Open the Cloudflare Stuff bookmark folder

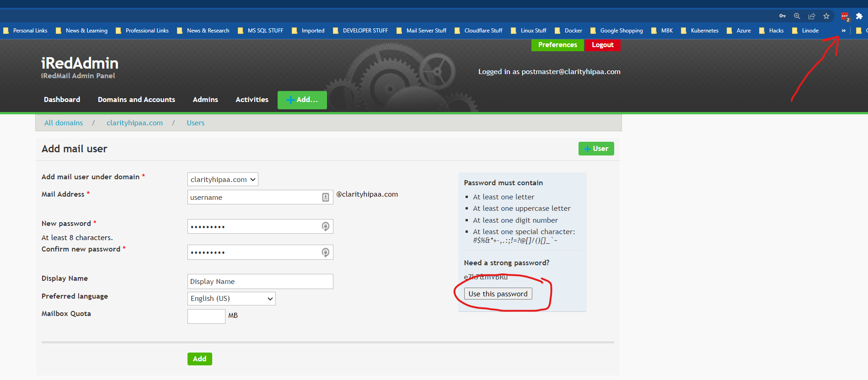click(x=478, y=31)
